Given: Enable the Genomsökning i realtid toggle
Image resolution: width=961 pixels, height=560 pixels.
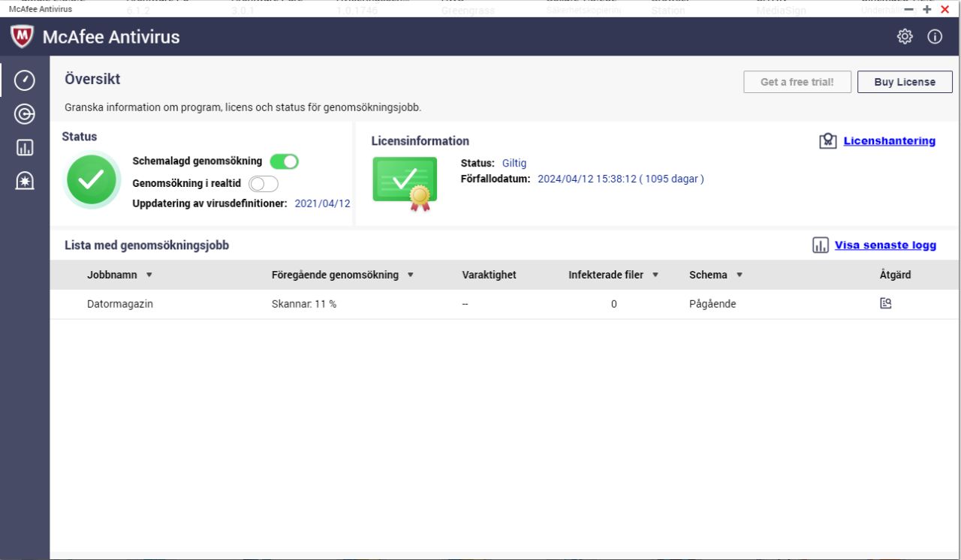Looking at the screenshot, I should pos(264,184).
